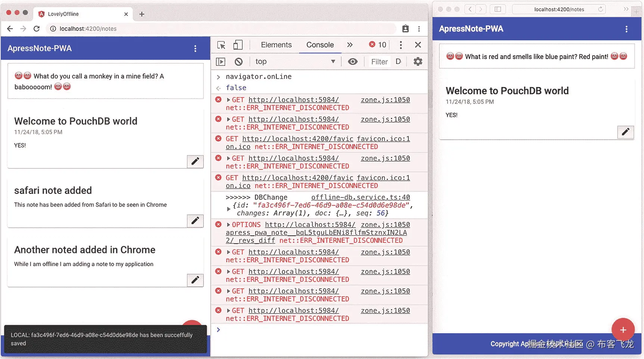Screen dimensions: 644x359
Task: Switch to the Console tab
Action: point(320,45)
